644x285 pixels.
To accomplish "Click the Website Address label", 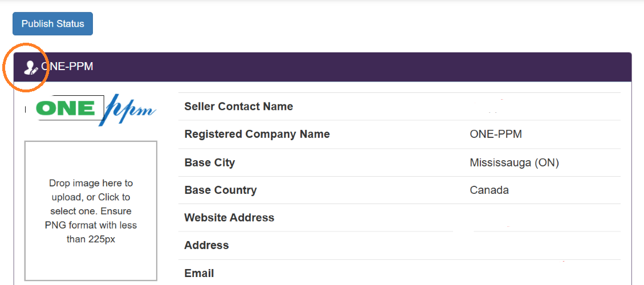I will (229, 217).
